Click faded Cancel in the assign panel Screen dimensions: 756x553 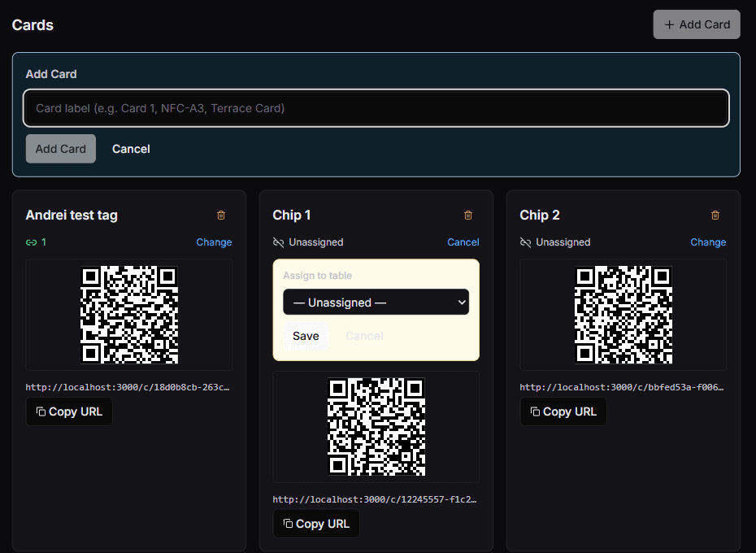click(364, 336)
